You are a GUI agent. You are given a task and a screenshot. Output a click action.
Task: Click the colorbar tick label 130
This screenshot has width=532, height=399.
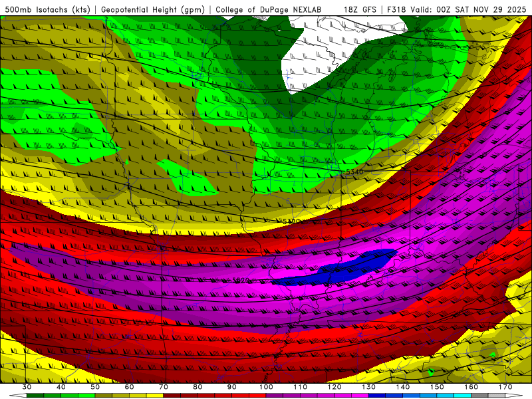[369, 387]
